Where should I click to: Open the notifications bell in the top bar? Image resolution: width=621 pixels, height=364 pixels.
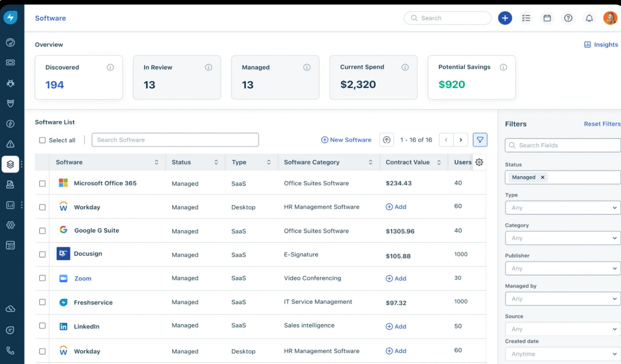coord(589,18)
